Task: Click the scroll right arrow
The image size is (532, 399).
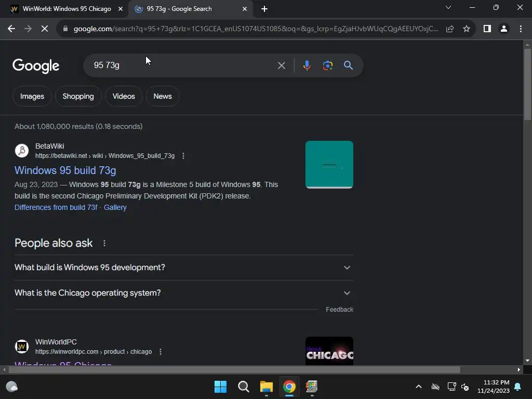Action: [519, 369]
